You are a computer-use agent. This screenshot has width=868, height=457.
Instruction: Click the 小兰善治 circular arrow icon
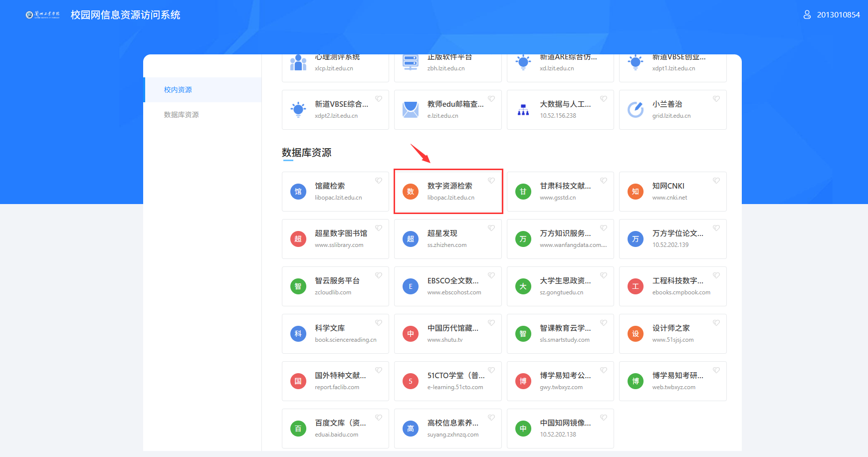pos(636,109)
